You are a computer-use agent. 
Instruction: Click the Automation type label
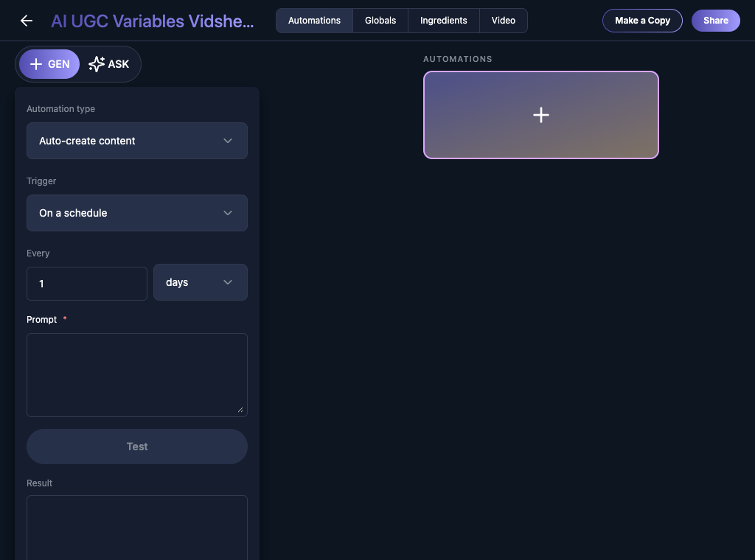click(60, 109)
